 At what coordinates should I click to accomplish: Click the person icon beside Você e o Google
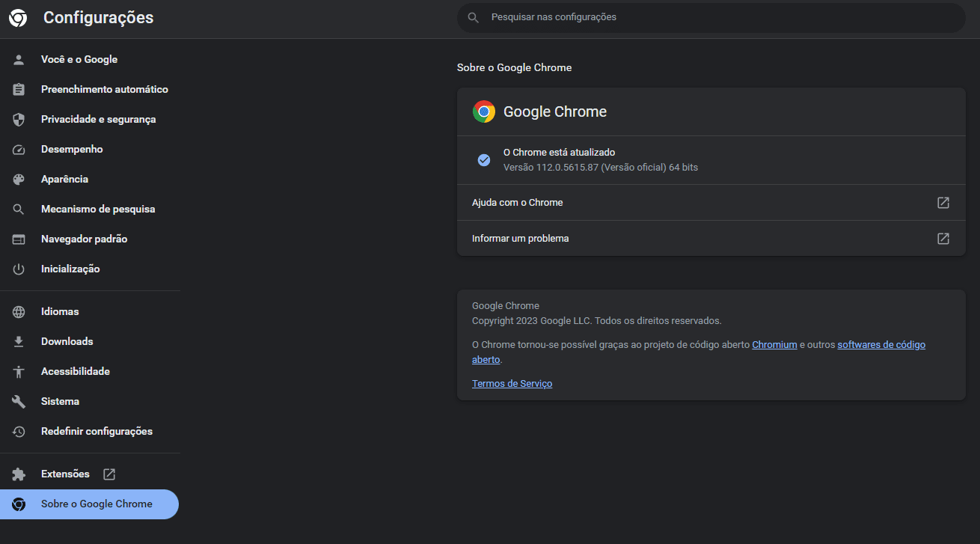coord(19,60)
